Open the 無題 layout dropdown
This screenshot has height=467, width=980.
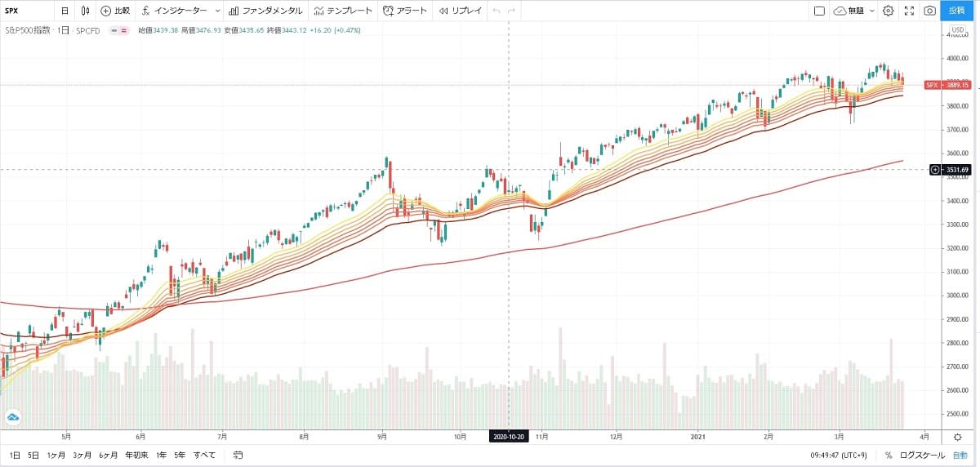[854, 11]
